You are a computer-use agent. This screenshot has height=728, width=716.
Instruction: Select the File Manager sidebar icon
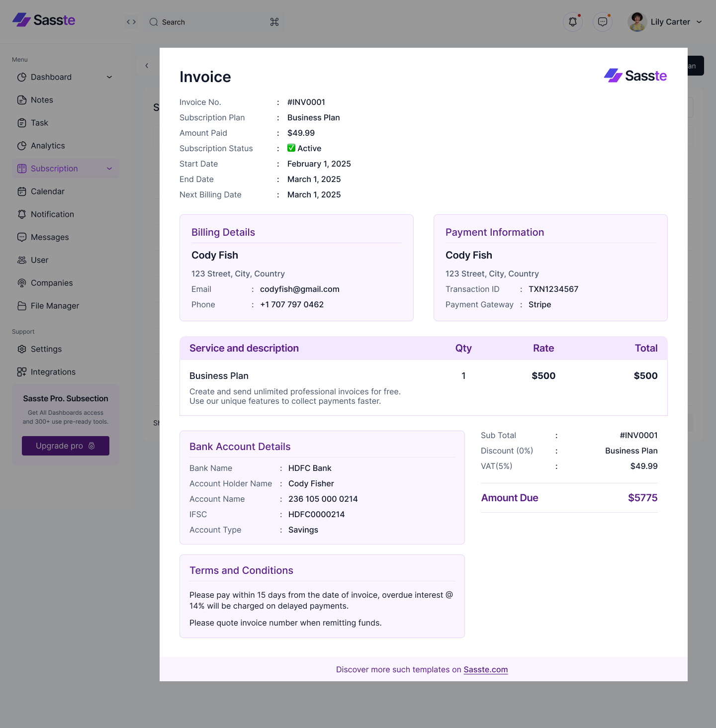click(22, 305)
